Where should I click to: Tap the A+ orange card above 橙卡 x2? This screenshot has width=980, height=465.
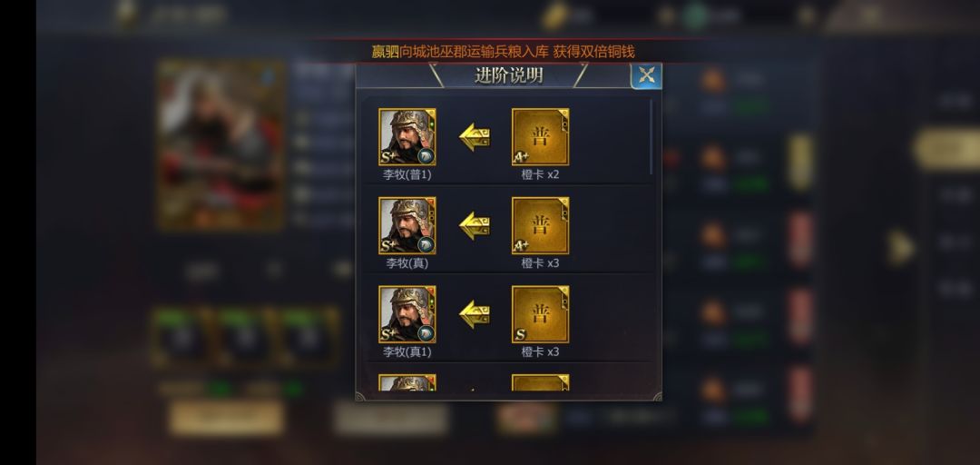pyautogui.click(x=540, y=136)
